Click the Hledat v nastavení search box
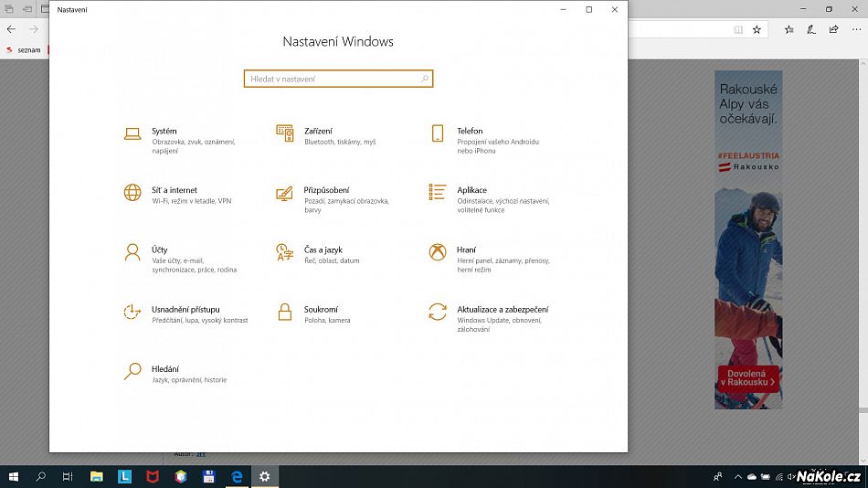The width and height of the screenshot is (868, 488). click(x=338, y=79)
